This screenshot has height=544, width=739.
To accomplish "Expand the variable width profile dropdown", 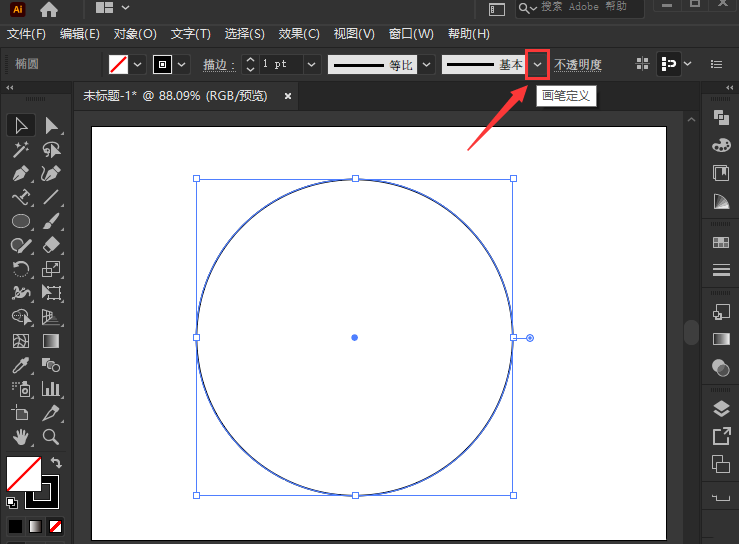I will coord(427,65).
